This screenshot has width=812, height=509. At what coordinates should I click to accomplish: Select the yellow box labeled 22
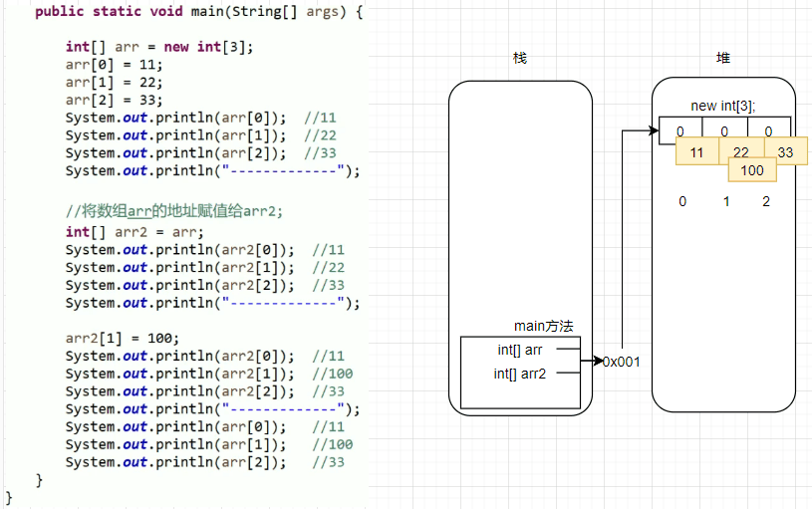pos(741,152)
